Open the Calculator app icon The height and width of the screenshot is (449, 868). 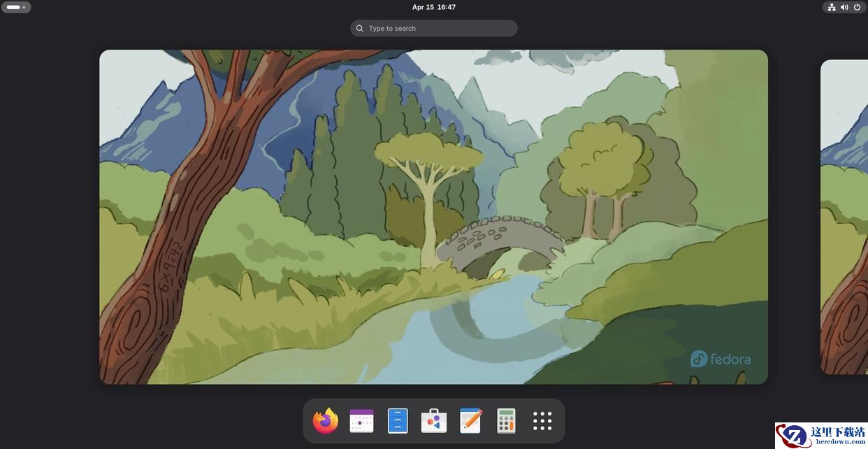point(506,421)
